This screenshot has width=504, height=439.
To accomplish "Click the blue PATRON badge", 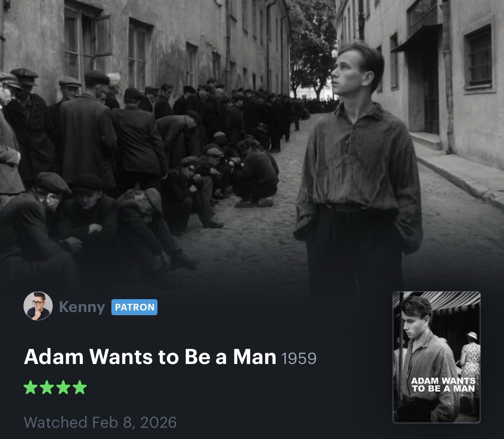I will coord(134,307).
